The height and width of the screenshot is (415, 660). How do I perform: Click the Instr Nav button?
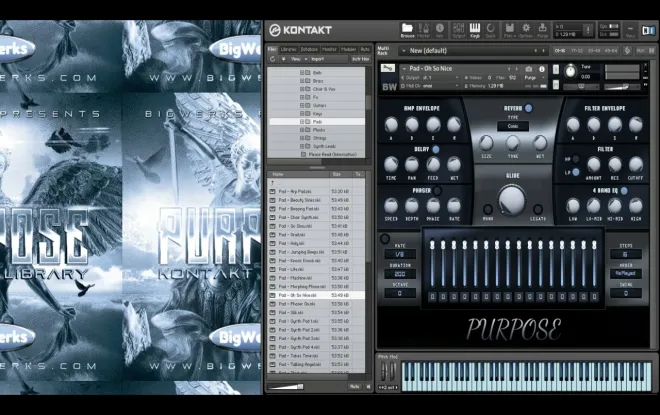(x=360, y=59)
